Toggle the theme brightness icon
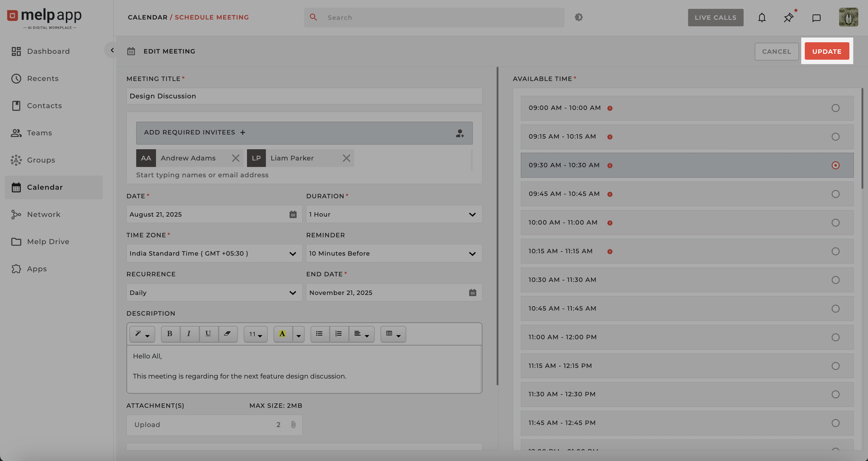The height and width of the screenshot is (461, 868). point(578,17)
